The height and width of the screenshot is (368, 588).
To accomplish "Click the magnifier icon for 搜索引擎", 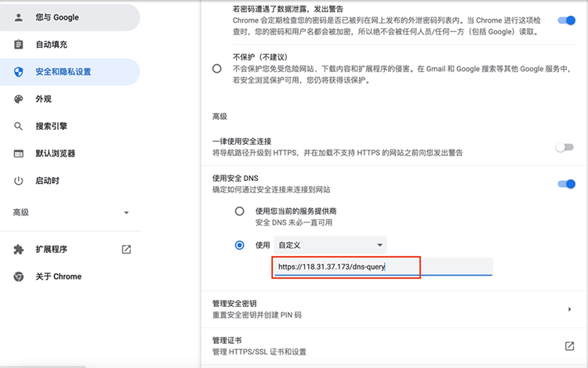I will 18,126.
